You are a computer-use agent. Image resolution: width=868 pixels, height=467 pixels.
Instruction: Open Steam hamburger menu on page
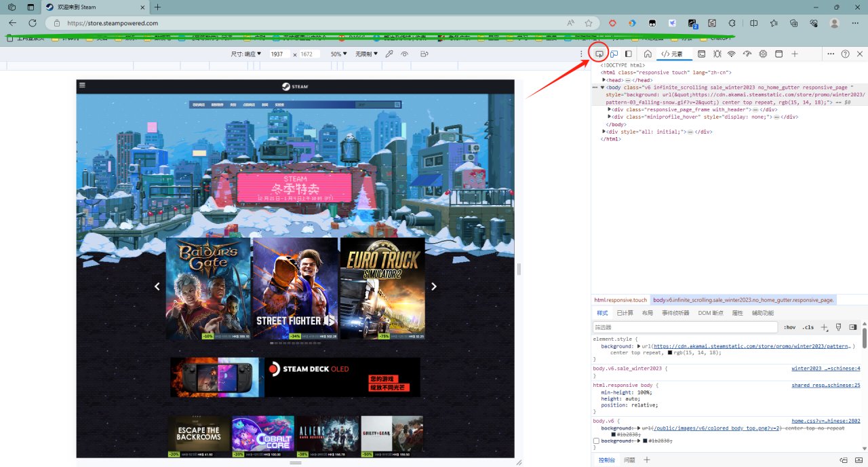pos(82,86)
